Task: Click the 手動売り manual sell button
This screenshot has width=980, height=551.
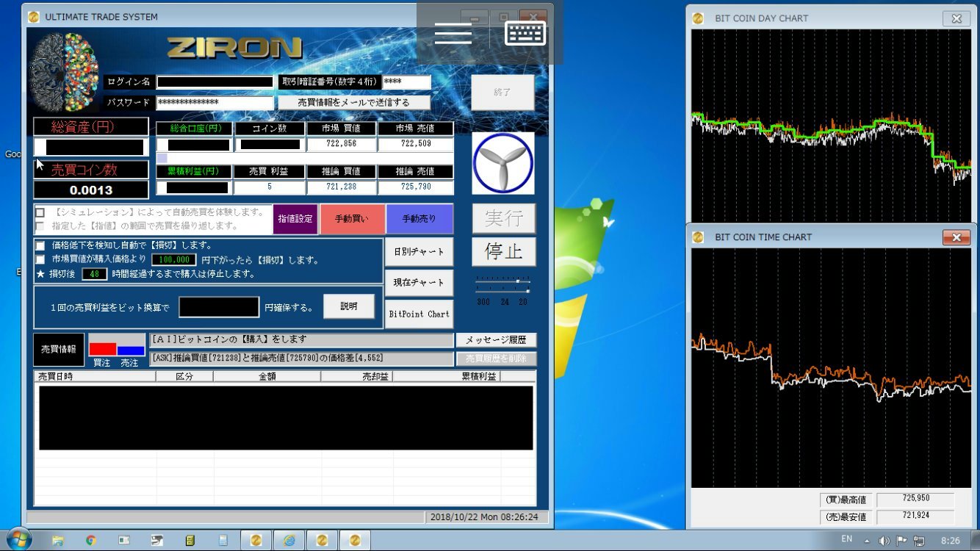Action: coord(419,219)
